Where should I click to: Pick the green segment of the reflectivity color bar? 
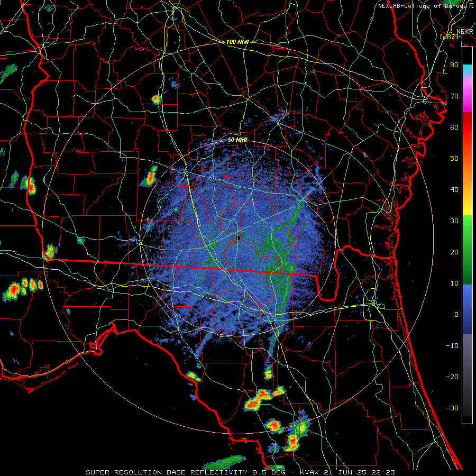(x=467, y=250)
